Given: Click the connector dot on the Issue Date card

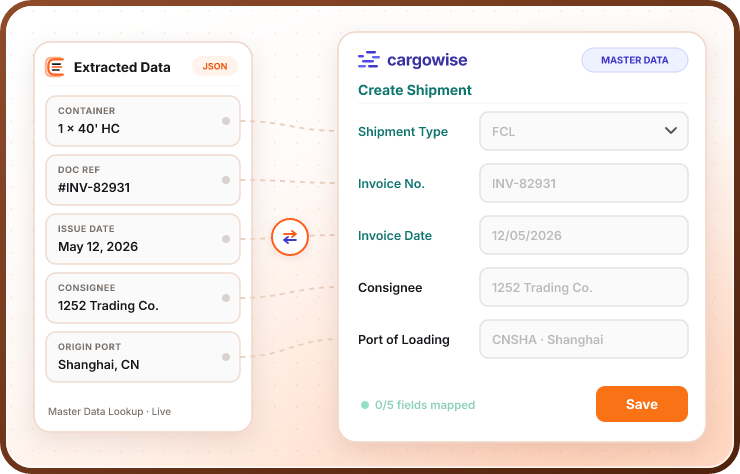Looking at the screenshot, I should (226, 239).
